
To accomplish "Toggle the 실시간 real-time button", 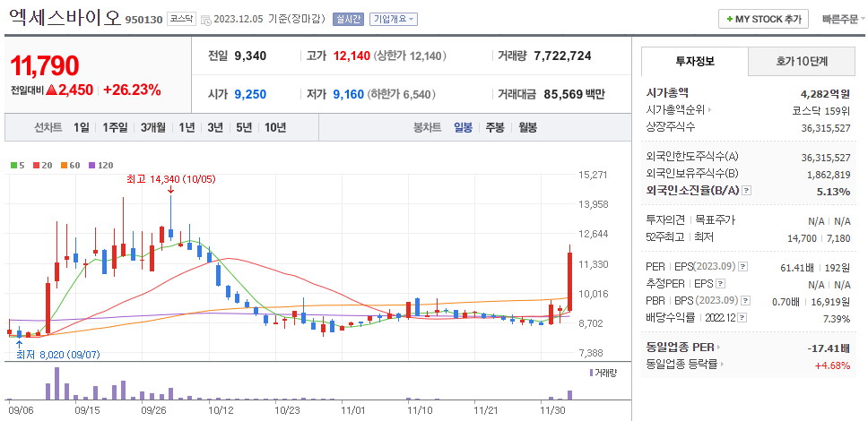I will 348,19.
